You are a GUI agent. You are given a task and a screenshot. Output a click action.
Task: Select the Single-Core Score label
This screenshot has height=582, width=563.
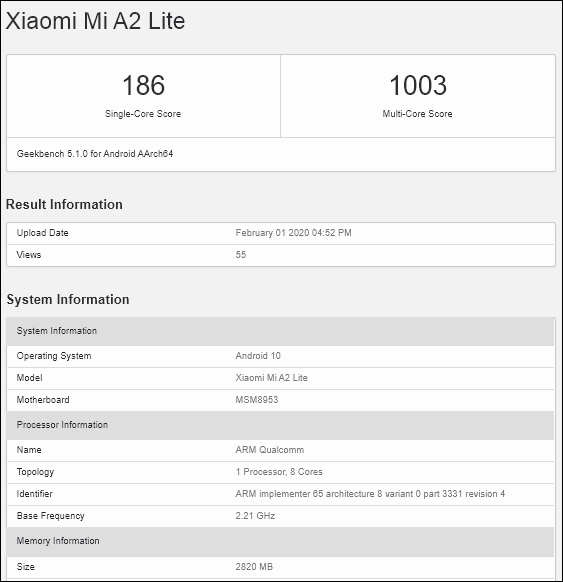[x=143, y=114]
